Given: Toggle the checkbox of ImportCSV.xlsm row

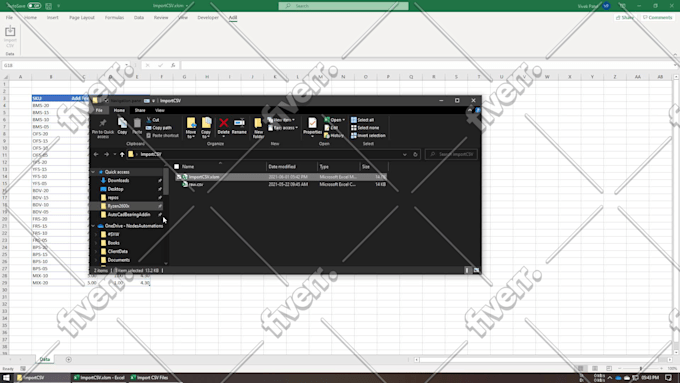Looking at the screenshot, I should 179,177.
